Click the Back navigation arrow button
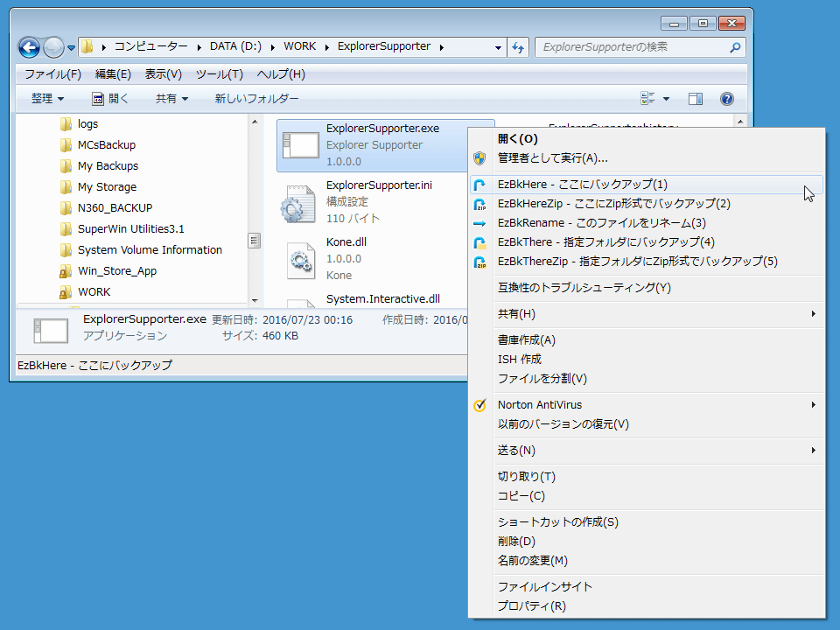Viewport: 840px width, 630px height. [29, 47]
